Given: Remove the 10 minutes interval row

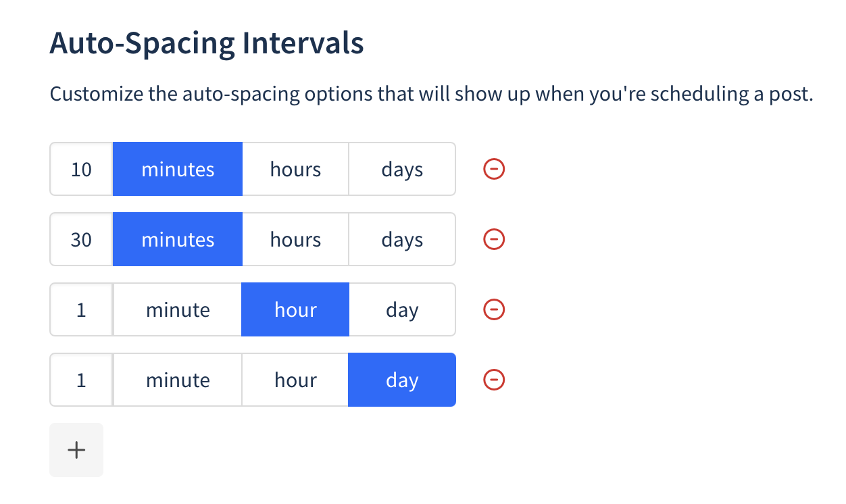Looking at the screenshot, I should [x=495, y=169].
